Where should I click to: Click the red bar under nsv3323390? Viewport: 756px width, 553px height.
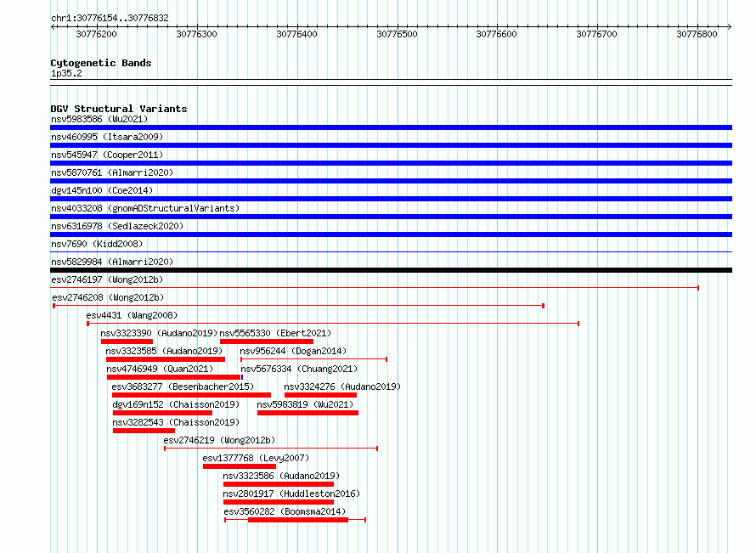point(127,341)
